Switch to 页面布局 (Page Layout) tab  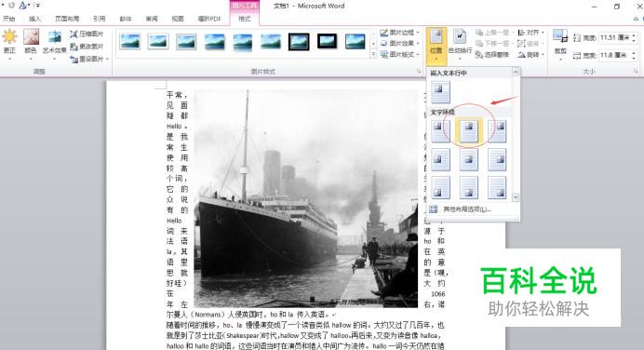pos(67,19)
